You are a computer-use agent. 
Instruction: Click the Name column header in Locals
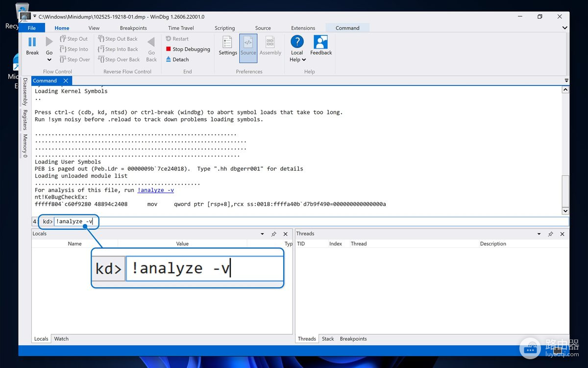[74, 243]
